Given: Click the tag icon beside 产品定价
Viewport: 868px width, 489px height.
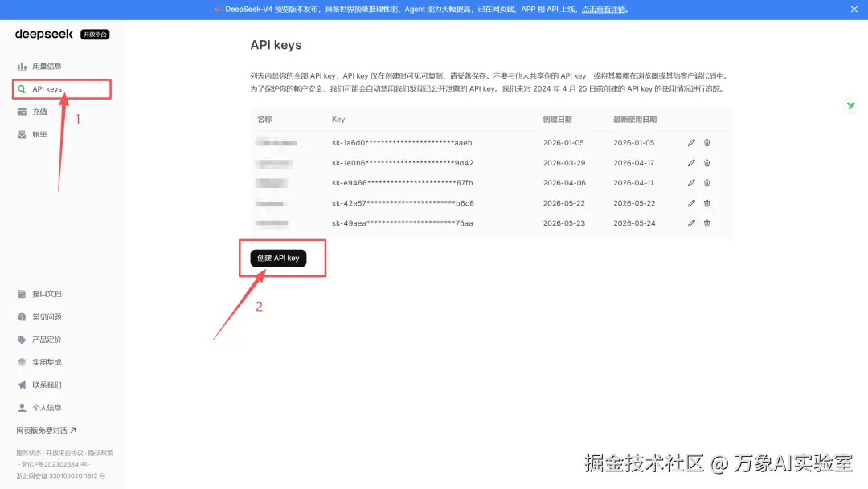Looking at the screenshot, I should (x=22, y=340).
